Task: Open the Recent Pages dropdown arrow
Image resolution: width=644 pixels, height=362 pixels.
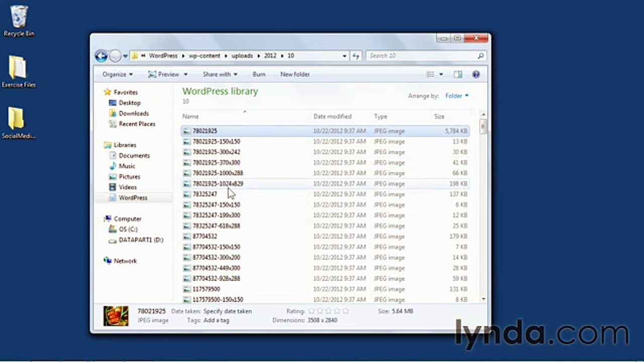Action: click(x=125, y=56)
